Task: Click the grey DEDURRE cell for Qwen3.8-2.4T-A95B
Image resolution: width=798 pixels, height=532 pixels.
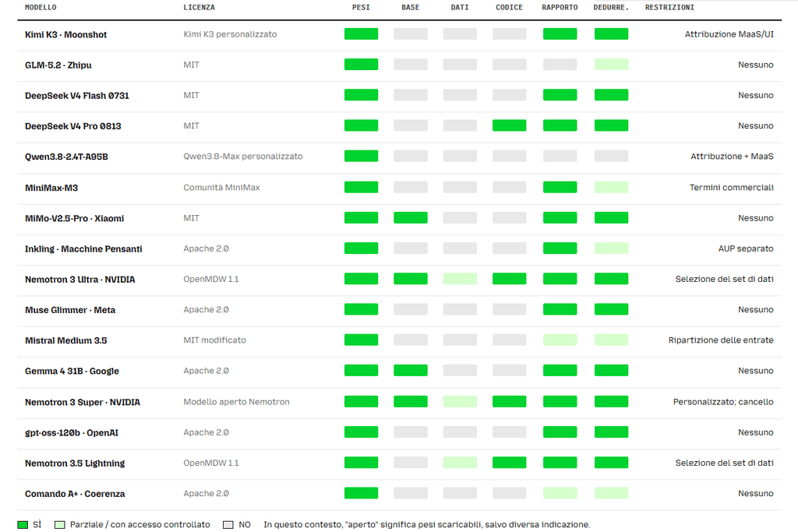Action: 611,156
